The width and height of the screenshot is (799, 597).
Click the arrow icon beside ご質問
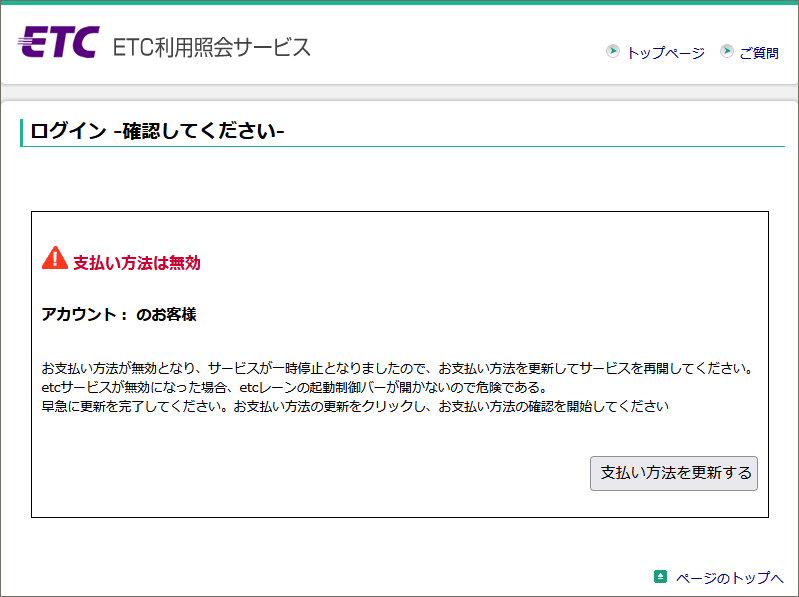pos(727,51)
